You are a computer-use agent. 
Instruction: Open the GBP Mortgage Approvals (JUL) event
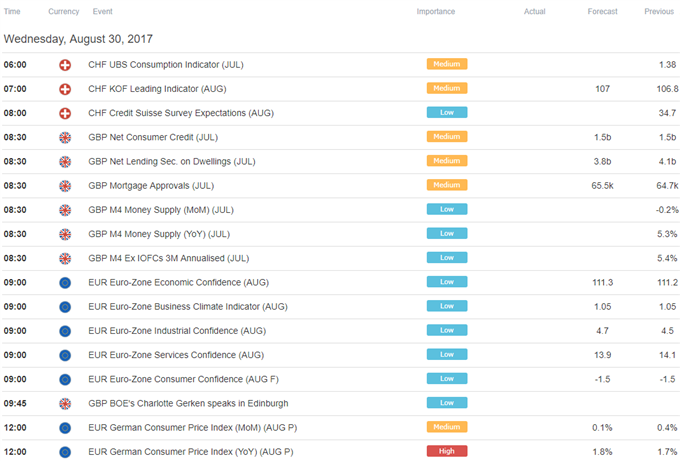151,186
